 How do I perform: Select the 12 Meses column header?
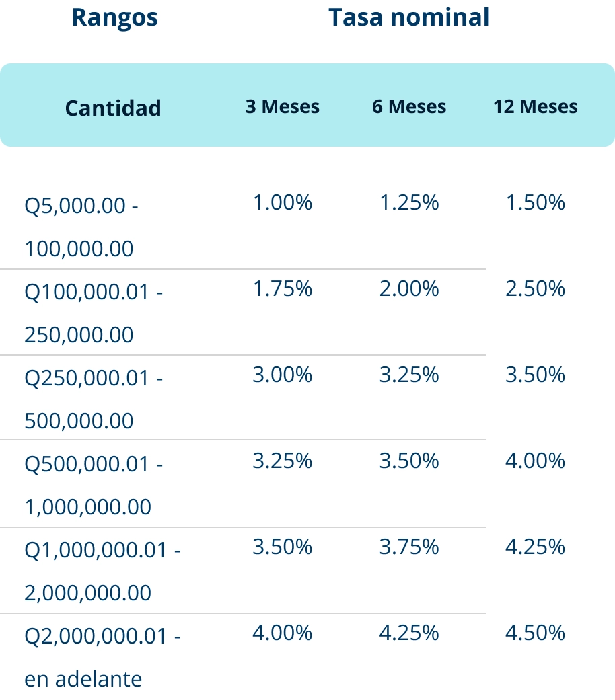point(536,106)
